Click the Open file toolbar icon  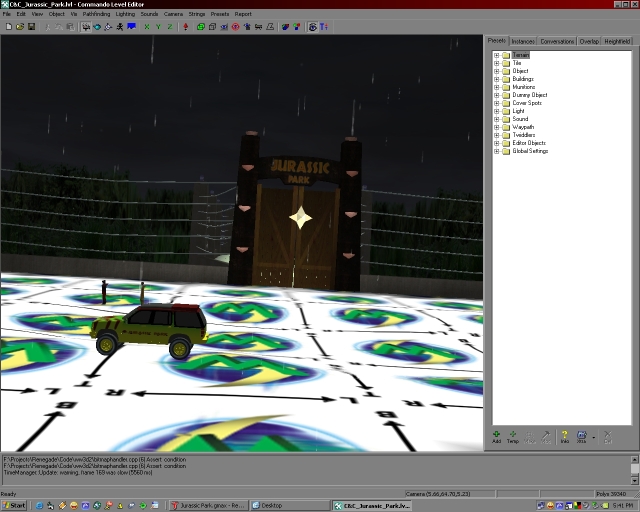pos(19,27)
